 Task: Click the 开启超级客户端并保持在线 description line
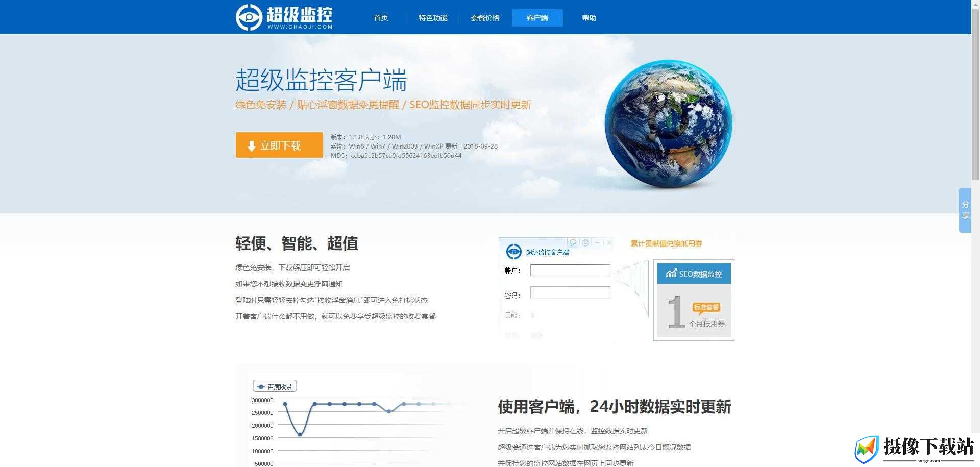(573, 431)
